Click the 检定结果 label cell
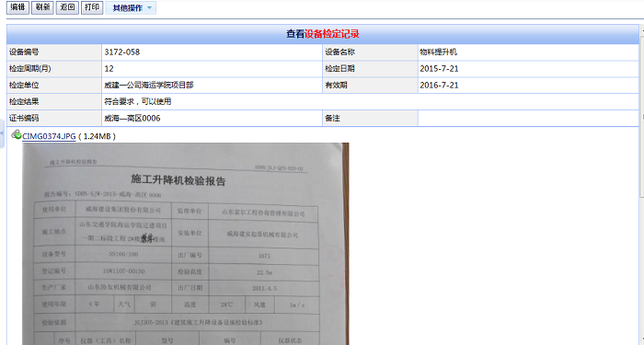This screenshot has width=644, height=345. coord(54,101)
